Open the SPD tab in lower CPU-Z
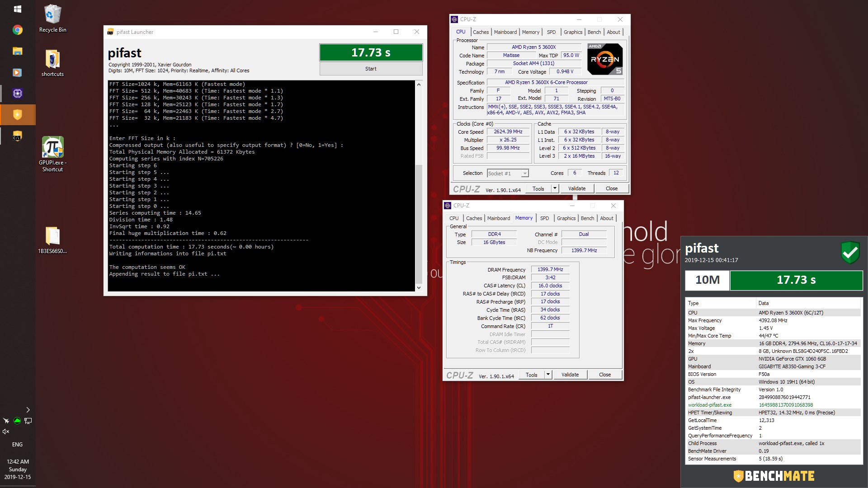 pos(544,218)
